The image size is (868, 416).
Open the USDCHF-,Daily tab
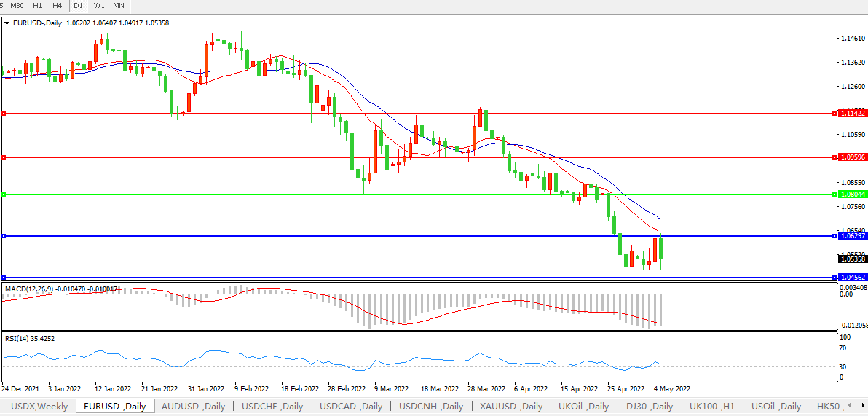coord(272,406)
